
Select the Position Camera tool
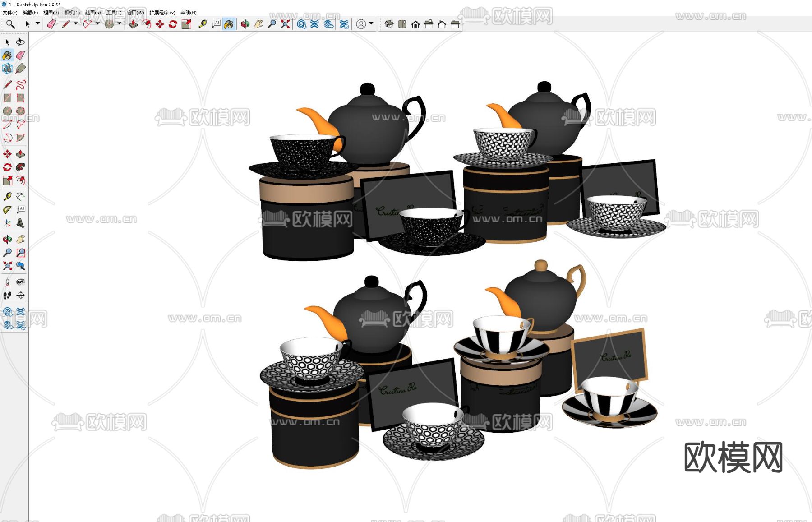pos(7,282)
